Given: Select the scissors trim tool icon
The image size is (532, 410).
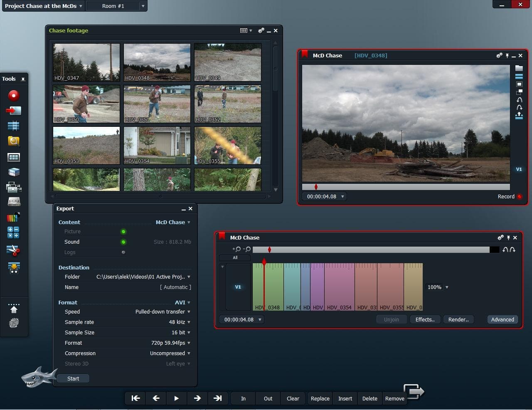Looking at the screenshot, I should [14, 250].
